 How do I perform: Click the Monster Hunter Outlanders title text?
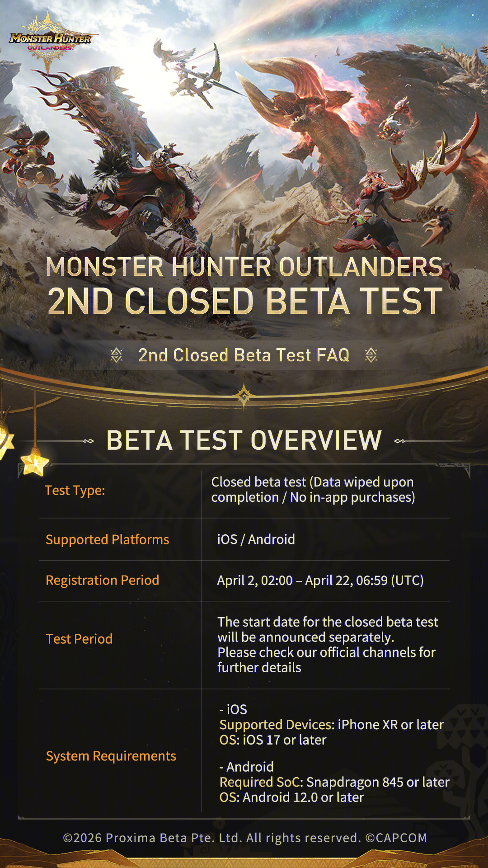[x=244, y=267]
